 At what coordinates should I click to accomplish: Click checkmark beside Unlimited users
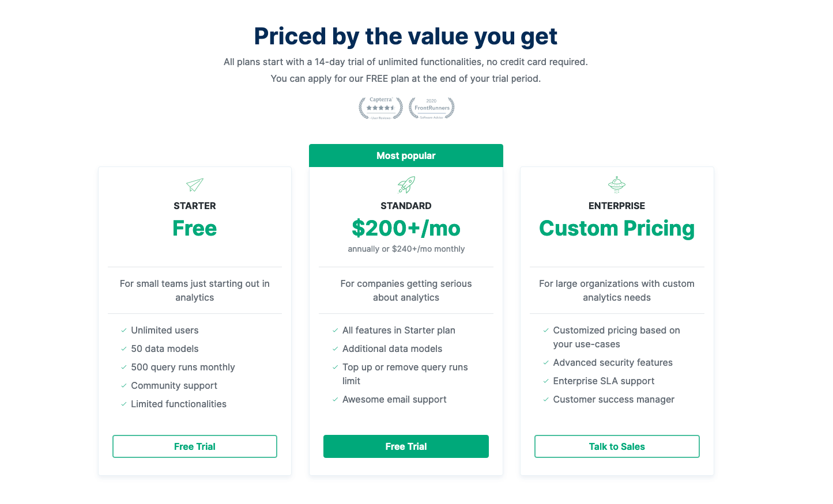(x=124, y=330)
